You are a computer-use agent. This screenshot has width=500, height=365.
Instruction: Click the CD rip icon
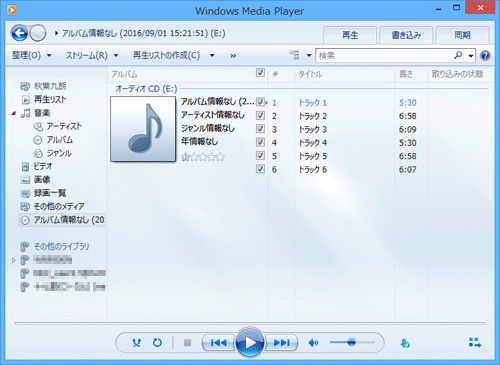(x=405, y=343)
